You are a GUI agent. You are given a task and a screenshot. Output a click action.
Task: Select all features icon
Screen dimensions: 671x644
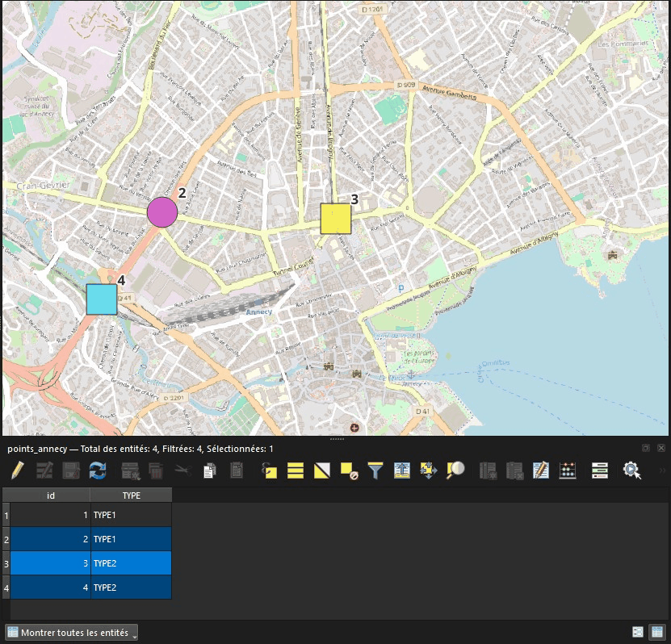[296, 470]
